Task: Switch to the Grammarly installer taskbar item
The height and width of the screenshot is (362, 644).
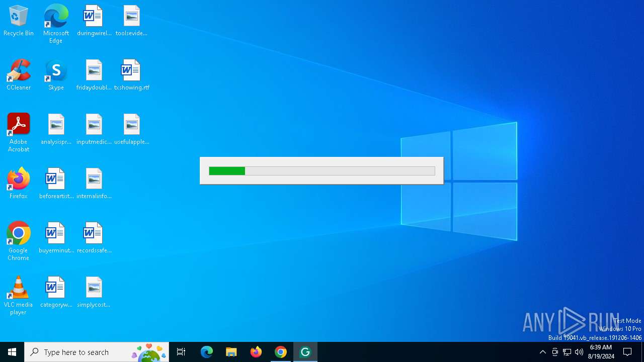Action: 305,352
